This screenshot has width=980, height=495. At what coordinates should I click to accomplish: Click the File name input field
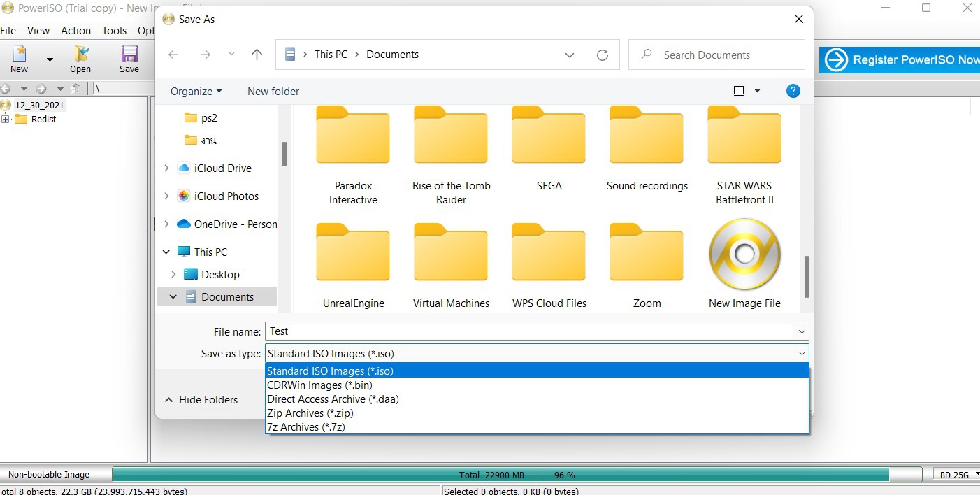pos(531,331)
